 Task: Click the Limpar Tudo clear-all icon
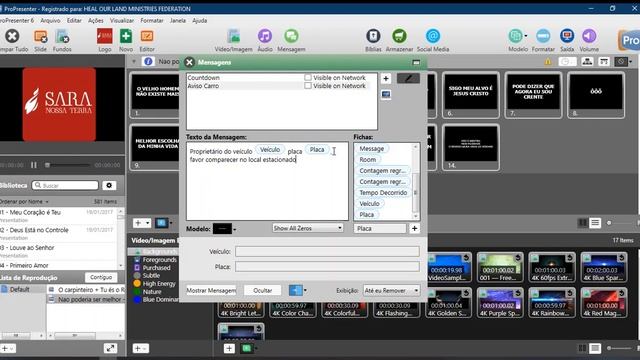[12, 36]
